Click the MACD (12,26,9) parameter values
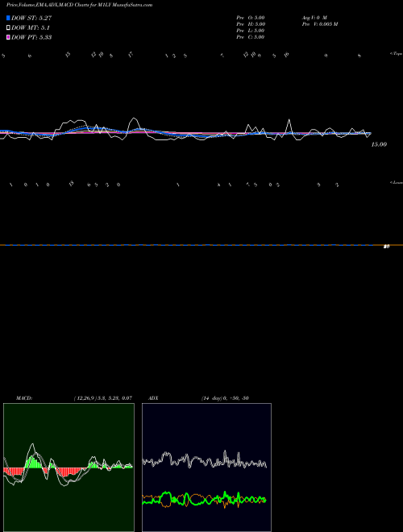This screenshot has width=403, height=532. [x=103, y=398]
